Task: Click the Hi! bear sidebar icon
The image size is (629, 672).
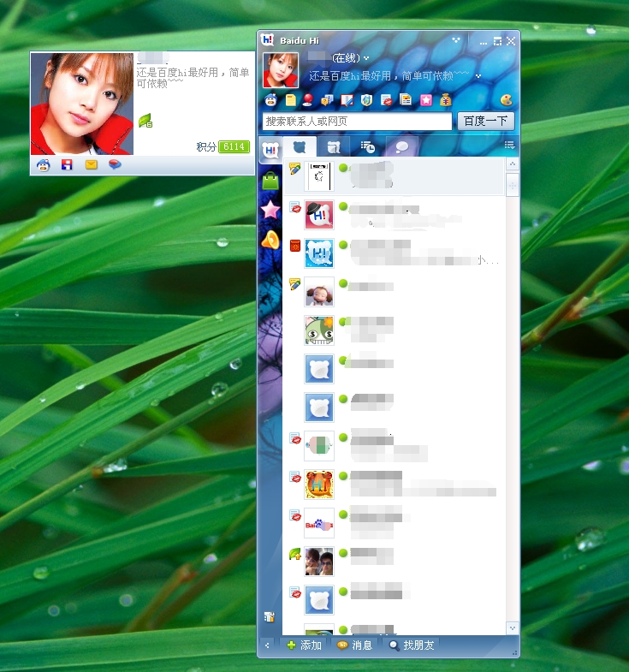Action: (x=270, y=151)
